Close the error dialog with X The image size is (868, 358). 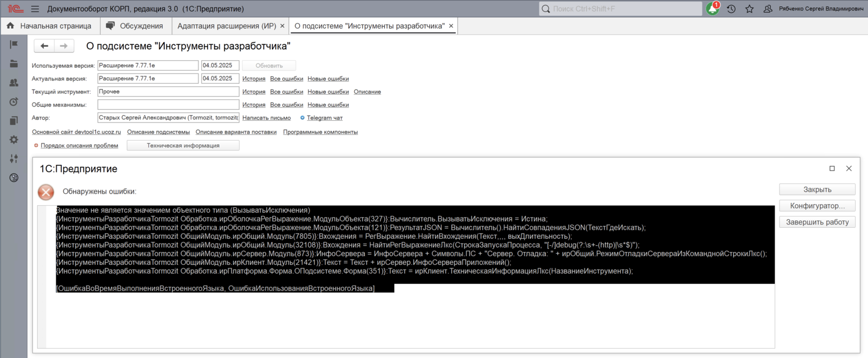click(849, 168)
